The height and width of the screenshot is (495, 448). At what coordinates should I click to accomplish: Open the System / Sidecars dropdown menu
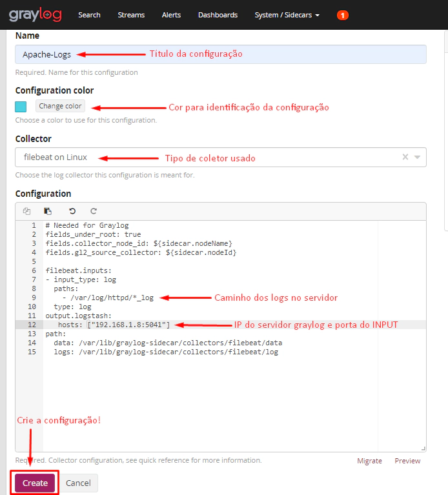click(x=287, y=15)
